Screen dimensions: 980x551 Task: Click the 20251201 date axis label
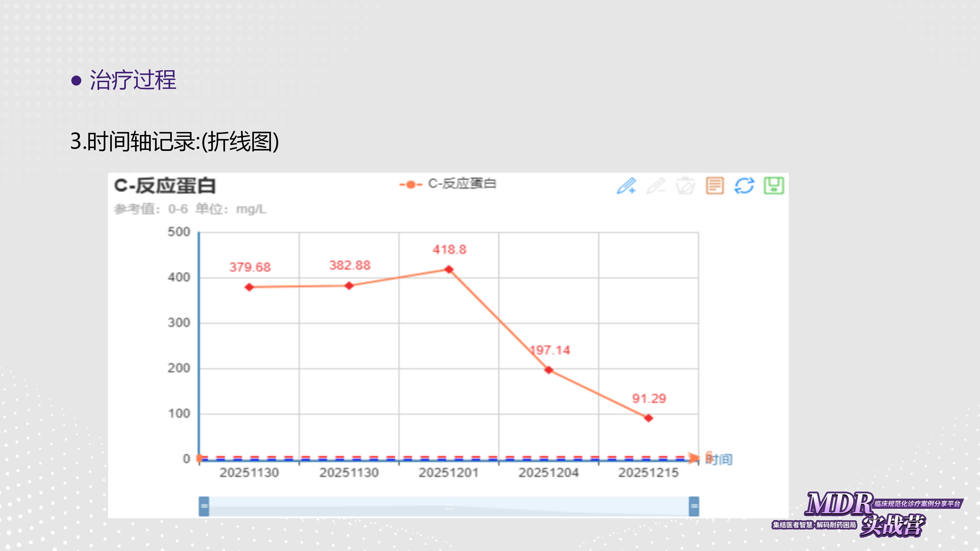pyautogui.click(x=449, y=473)
